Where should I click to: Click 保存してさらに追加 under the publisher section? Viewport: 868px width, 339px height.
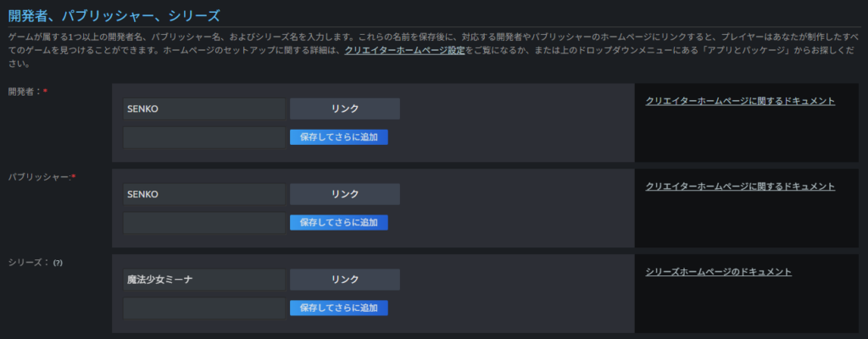pyautogui.click(x=338, y=222)
